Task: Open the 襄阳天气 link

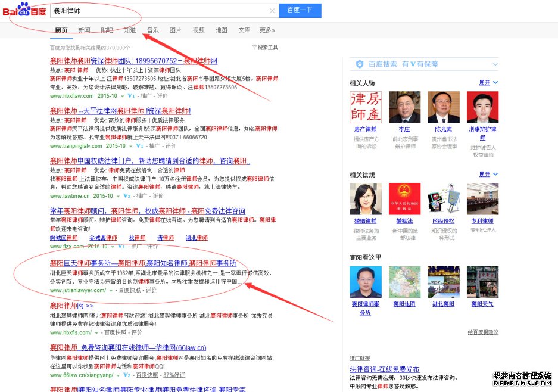Action: pos(482,304)
